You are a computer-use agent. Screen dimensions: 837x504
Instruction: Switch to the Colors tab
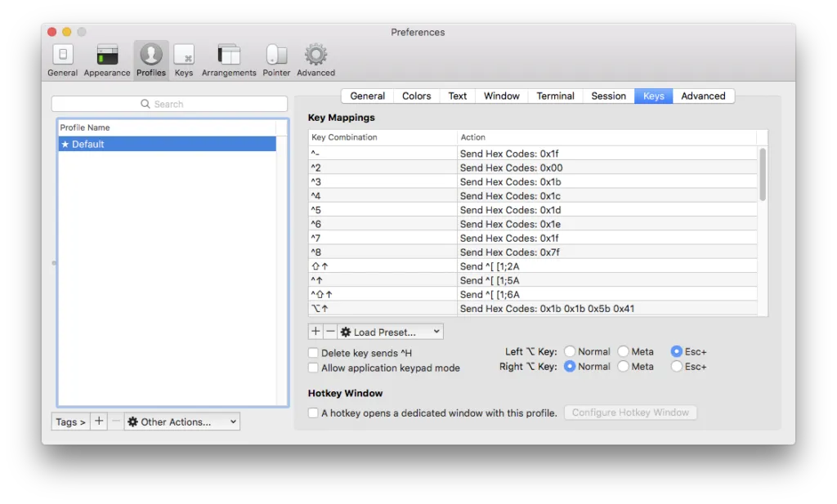(416, 96)
